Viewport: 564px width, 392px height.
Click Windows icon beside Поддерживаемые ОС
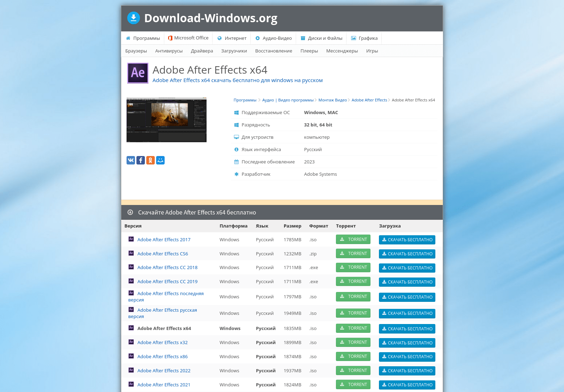pos(237,113)
